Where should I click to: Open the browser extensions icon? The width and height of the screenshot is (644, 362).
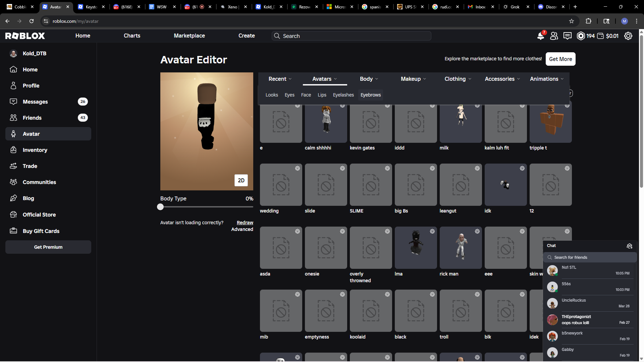pos(588,21)
